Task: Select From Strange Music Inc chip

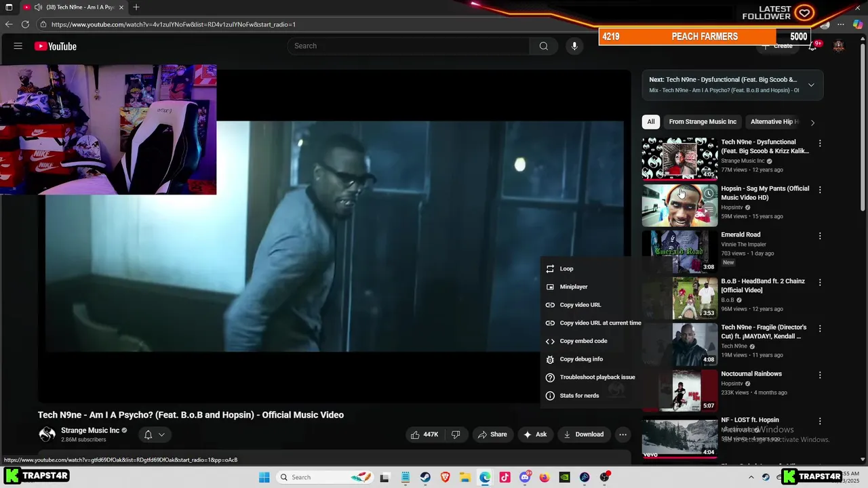Action: coord(703,122)
